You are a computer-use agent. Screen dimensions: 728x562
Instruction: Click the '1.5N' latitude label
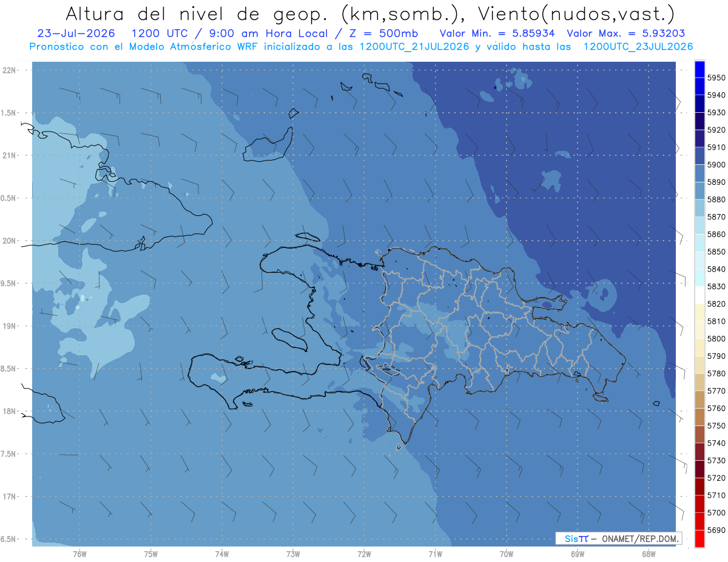pos(8,113)
